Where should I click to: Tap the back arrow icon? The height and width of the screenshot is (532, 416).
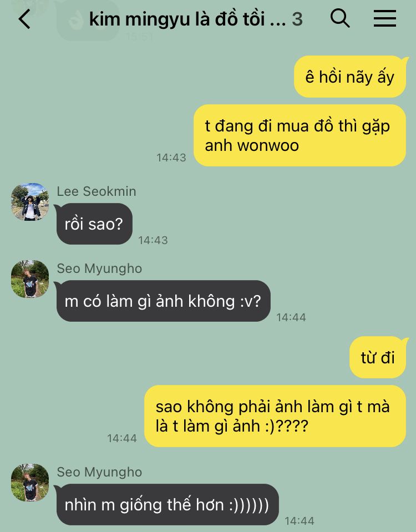pos(24,19)
